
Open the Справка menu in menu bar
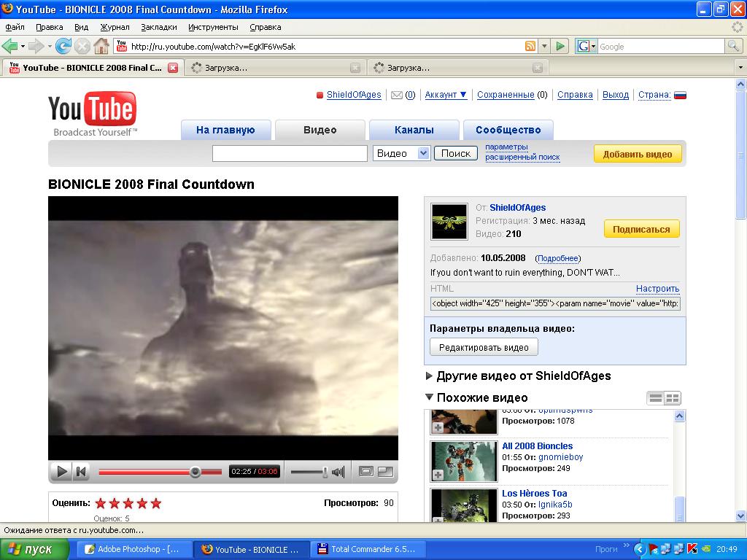click(266, 27)
